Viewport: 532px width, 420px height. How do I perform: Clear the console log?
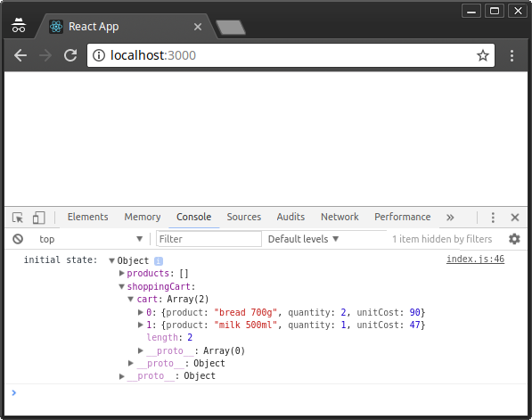(18, 239)
